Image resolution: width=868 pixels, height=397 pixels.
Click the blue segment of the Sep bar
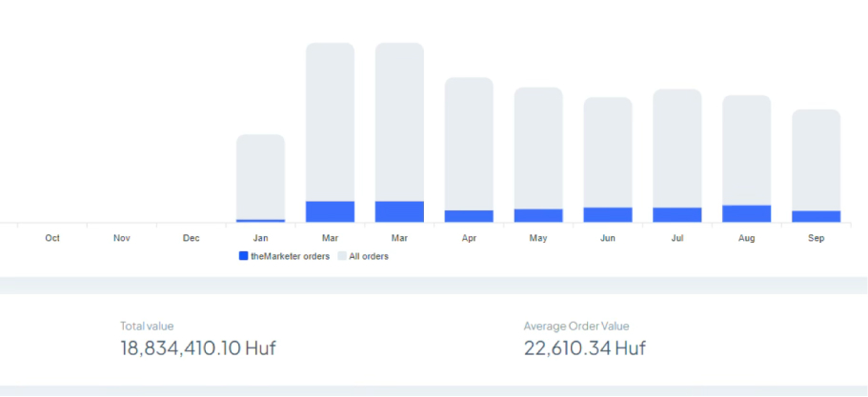click(x=816, y=216)
